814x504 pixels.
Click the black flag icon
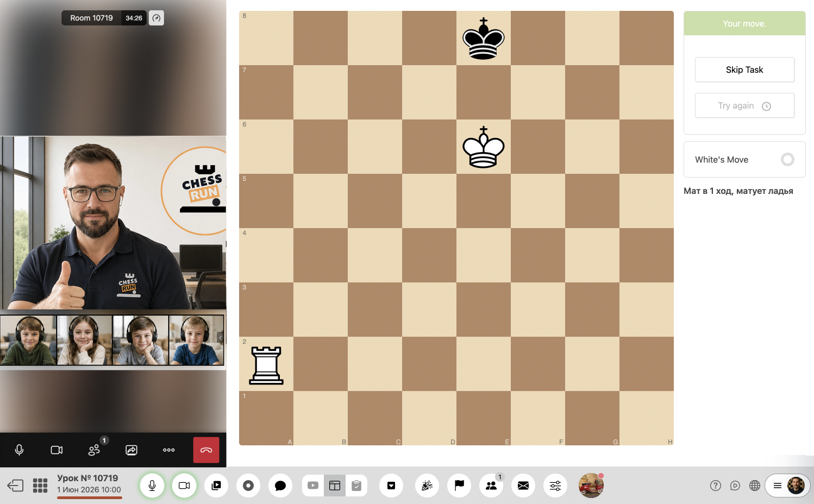click(x=459, y=486)
